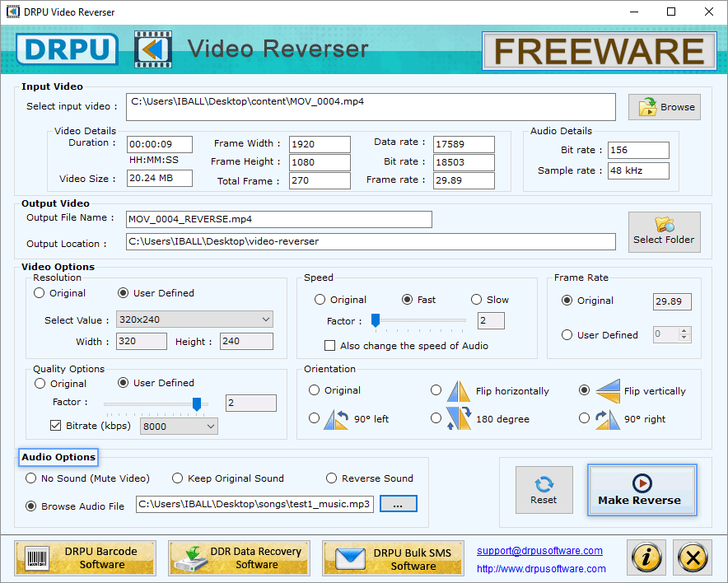Click the 90° right rotation icon
Screen dimensions: 728x583
coord(608,420)
